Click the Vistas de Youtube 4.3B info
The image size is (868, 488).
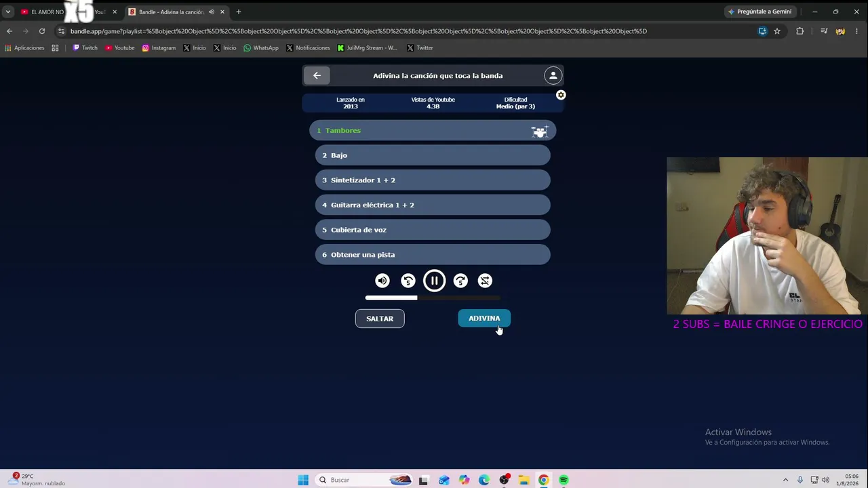point(433,103)
